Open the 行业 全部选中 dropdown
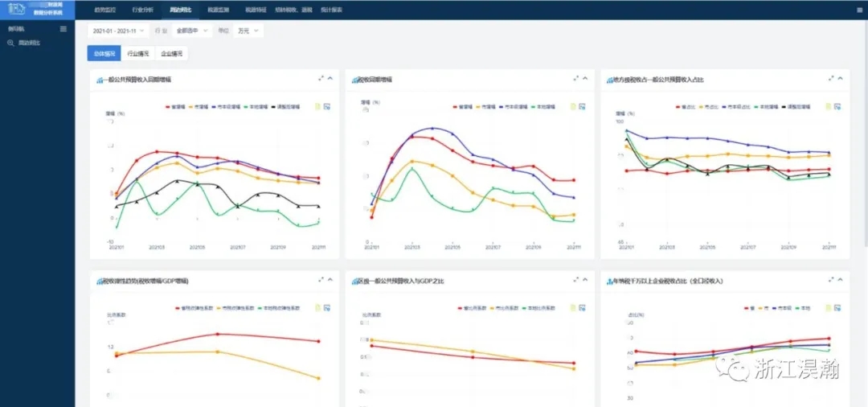The height and width of the screenshot is (407, 868). point(190,31)
